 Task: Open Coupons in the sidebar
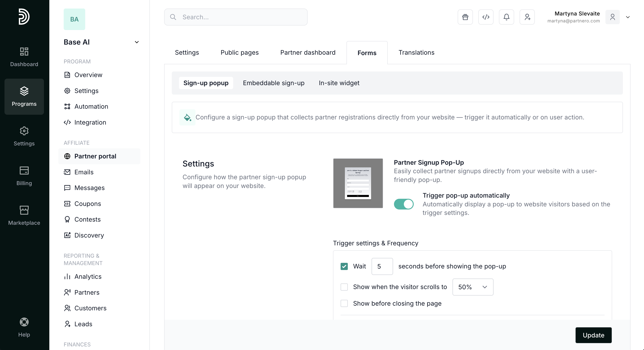[x=87, y=204]
